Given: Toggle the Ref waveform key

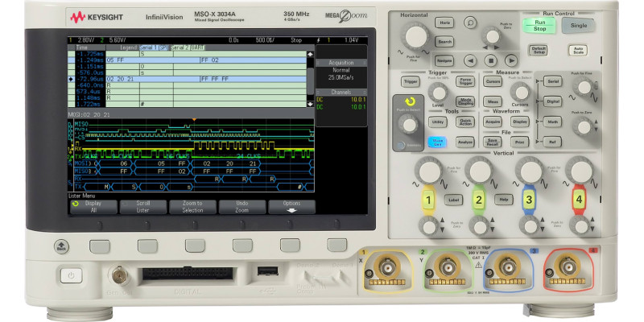Looking at the screenshot, I should coord(552,142).
